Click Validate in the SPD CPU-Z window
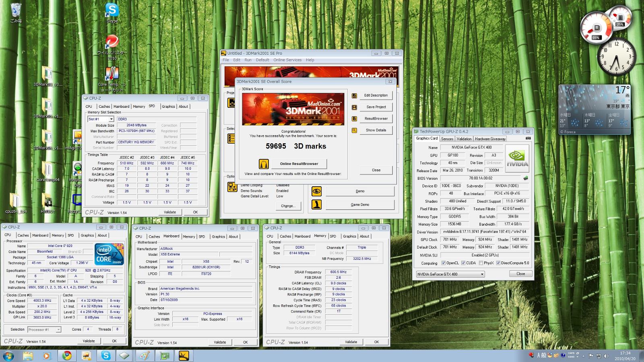The height and width of the screenshot is (362, 644). click(170, 212)
